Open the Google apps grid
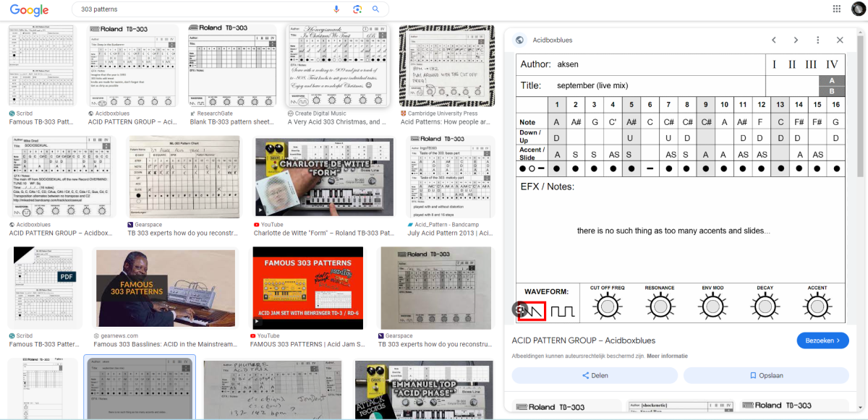Screen dimensions: 868x420 click(837, 9)
